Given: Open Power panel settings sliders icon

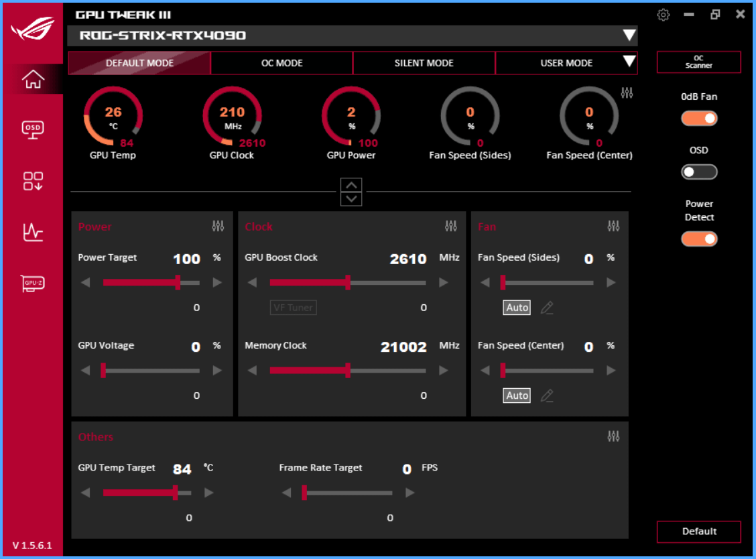Looking at the screenshot, I should (x=218, y=226).
